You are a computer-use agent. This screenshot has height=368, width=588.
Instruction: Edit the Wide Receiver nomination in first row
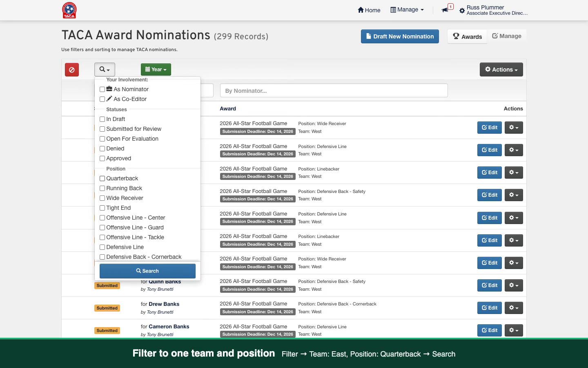489,128
